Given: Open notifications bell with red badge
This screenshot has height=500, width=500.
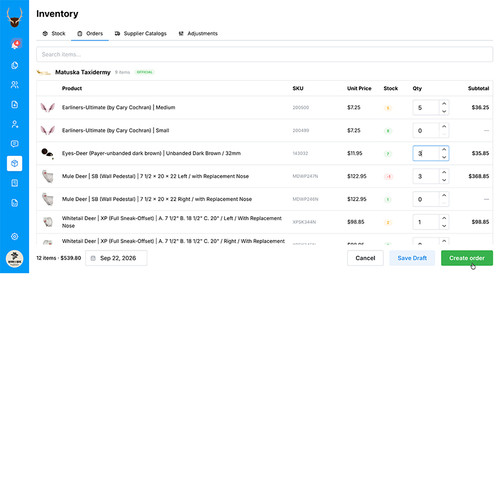Looking at the screenshot, I should click(x=15, y=44).
